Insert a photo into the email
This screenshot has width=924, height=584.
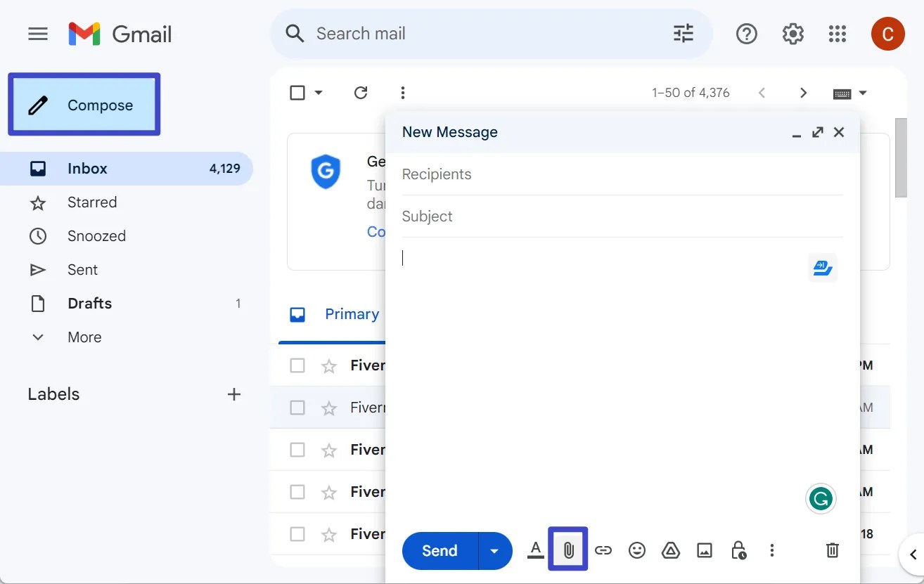705,550
